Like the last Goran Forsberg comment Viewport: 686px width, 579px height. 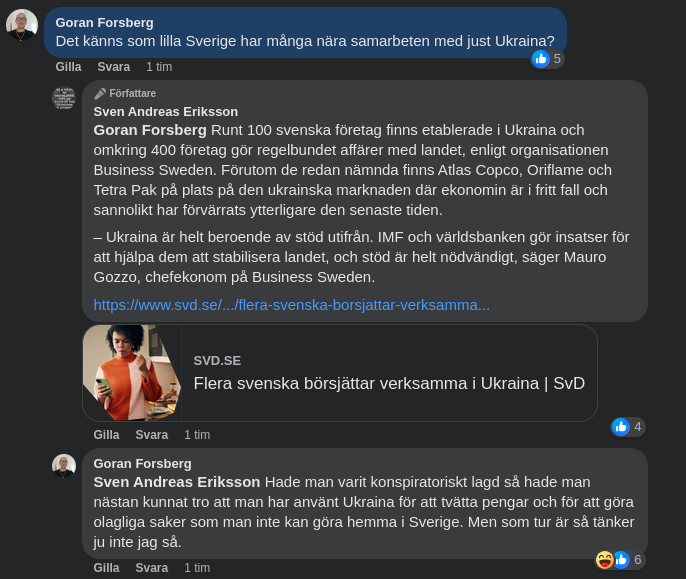point(106,568)
